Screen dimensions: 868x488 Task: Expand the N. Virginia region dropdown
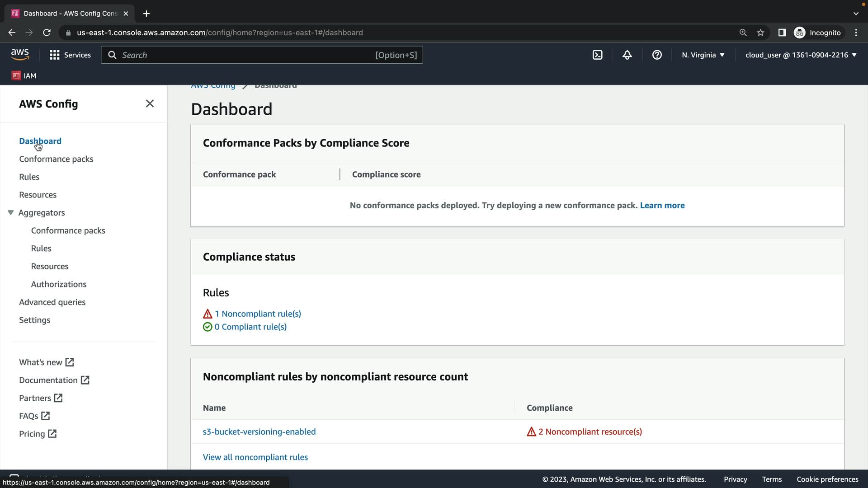(x=703, y=55)
